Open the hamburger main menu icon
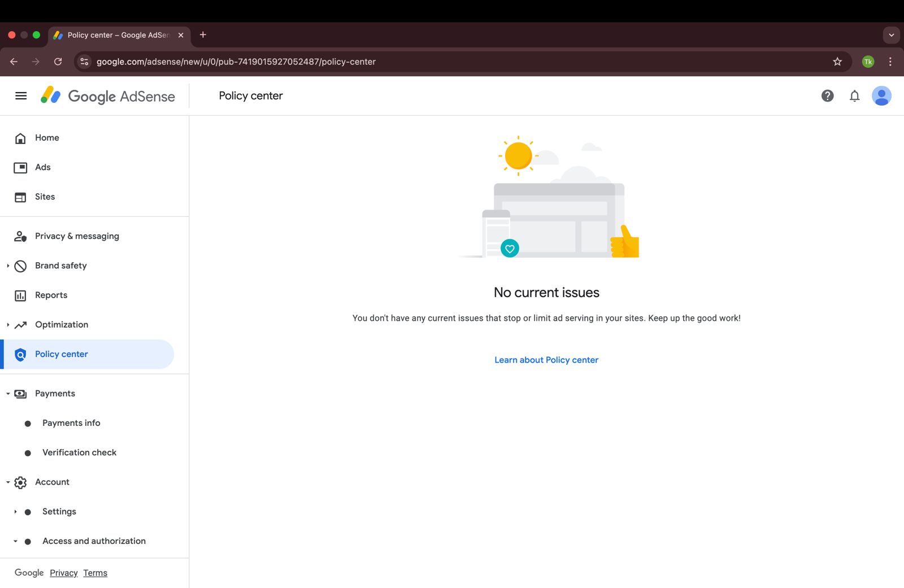 tap(21, 96)
